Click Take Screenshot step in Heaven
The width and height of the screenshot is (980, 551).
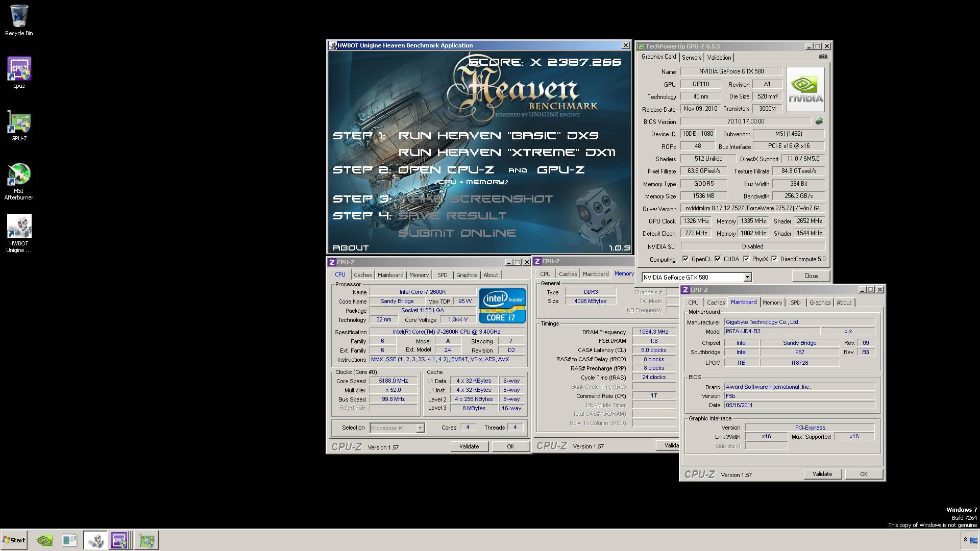tap(475, 199)
